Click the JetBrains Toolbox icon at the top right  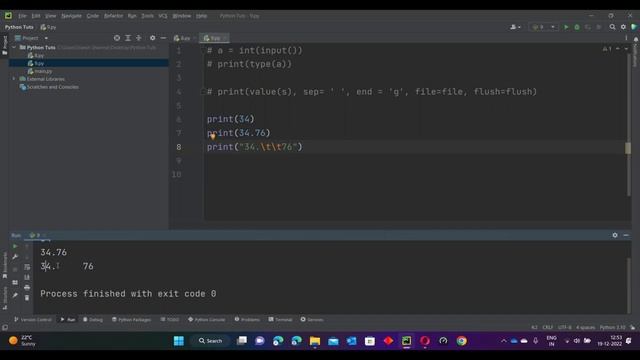tap(634, 27)
